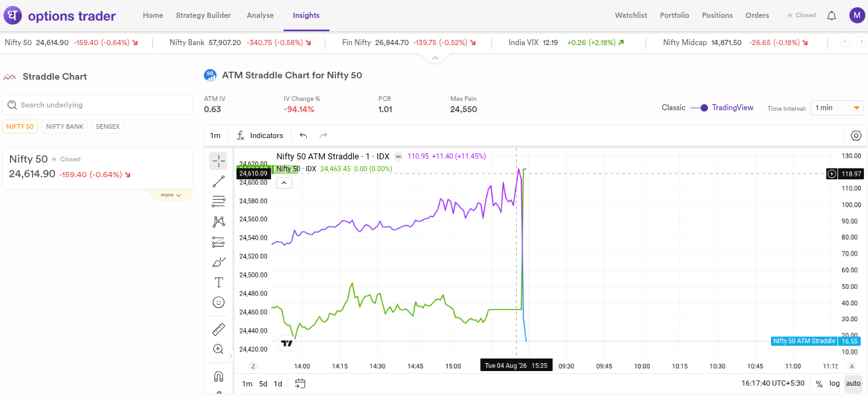Image resolution: width=868 pixels, height=397 pixels.
Task: Expand the Nifty 50 card with more
Action: tap(171, 195)
